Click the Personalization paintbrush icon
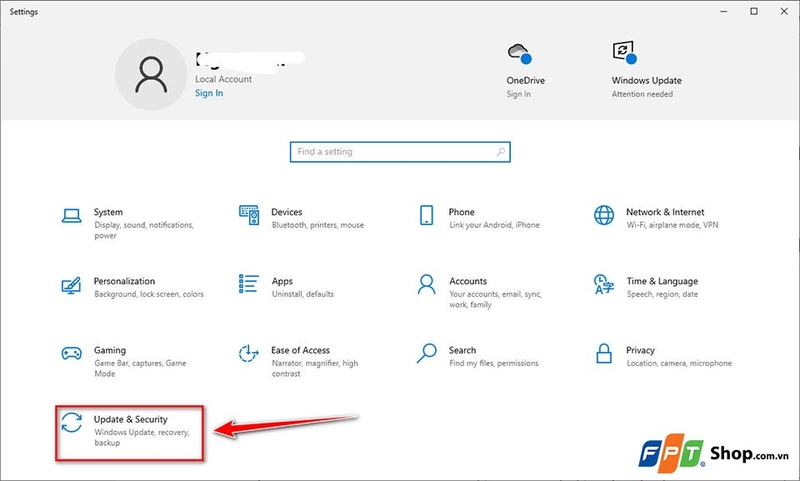Screen dimensions: 800x481 click(x=71, y=285)
